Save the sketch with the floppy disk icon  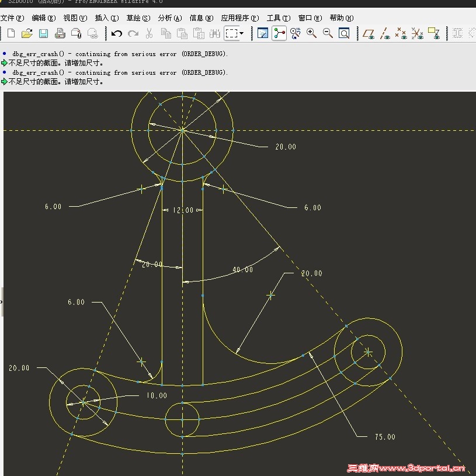point(43,33)
